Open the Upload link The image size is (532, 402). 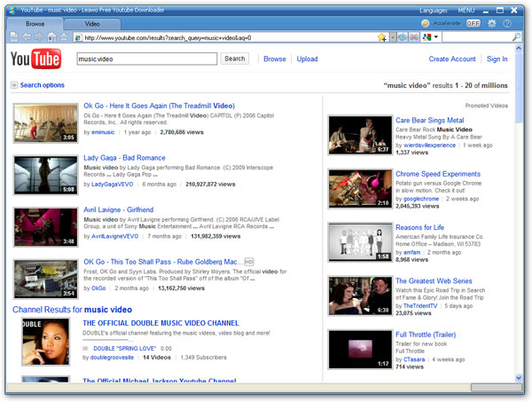coord(307,59)
